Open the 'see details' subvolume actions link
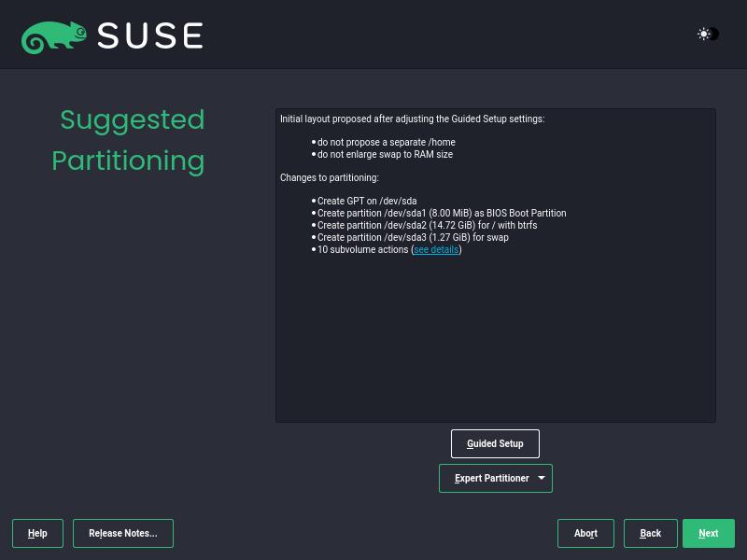Image resolution: width=747 pixels, height=560 pixels. tap(436, 249)
